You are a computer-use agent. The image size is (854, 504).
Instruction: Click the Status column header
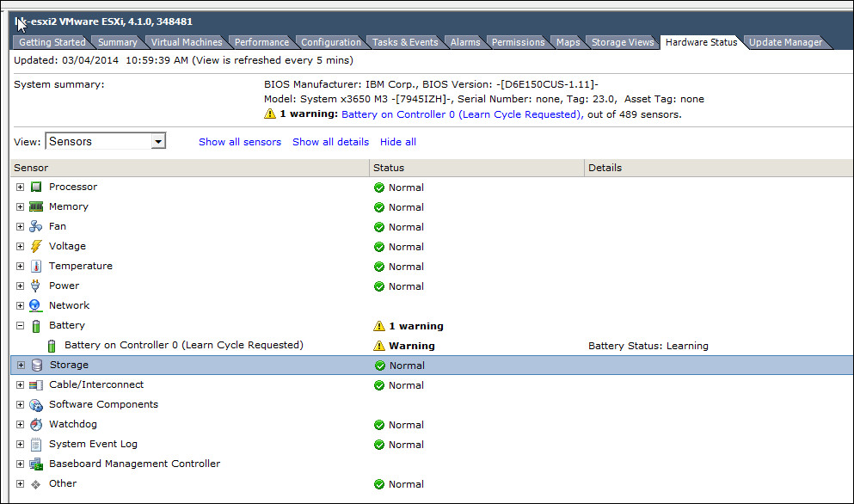pos(476,168)
